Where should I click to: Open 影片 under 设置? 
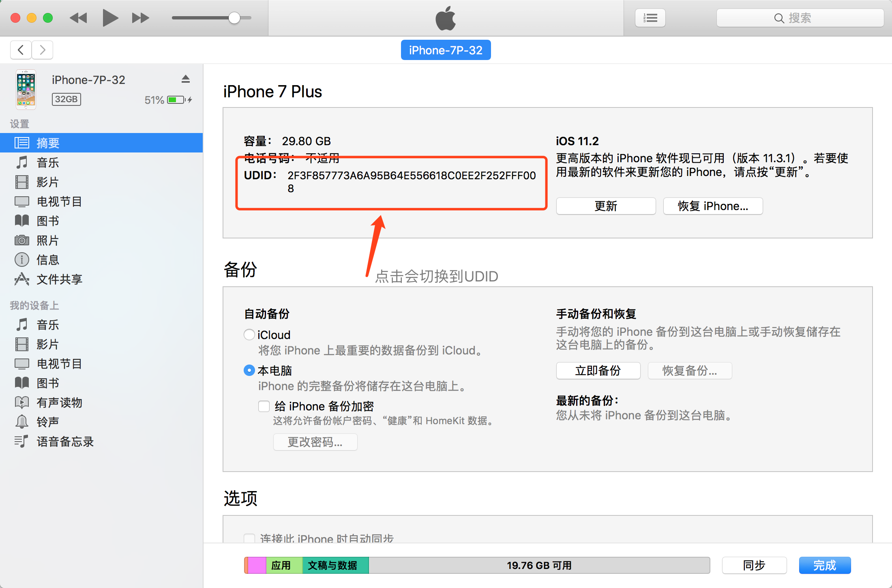tap(101, 182)
